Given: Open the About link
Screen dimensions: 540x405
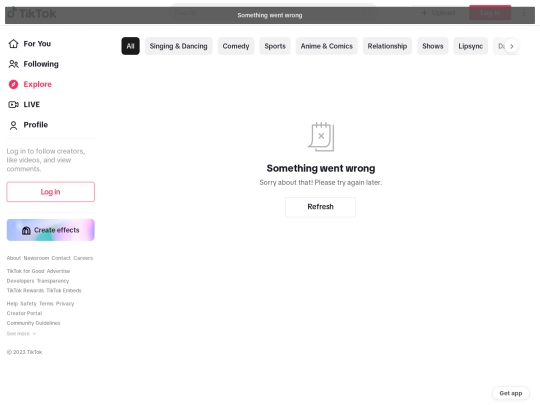Looking at the screenshot, I should [x=14, y=258].
